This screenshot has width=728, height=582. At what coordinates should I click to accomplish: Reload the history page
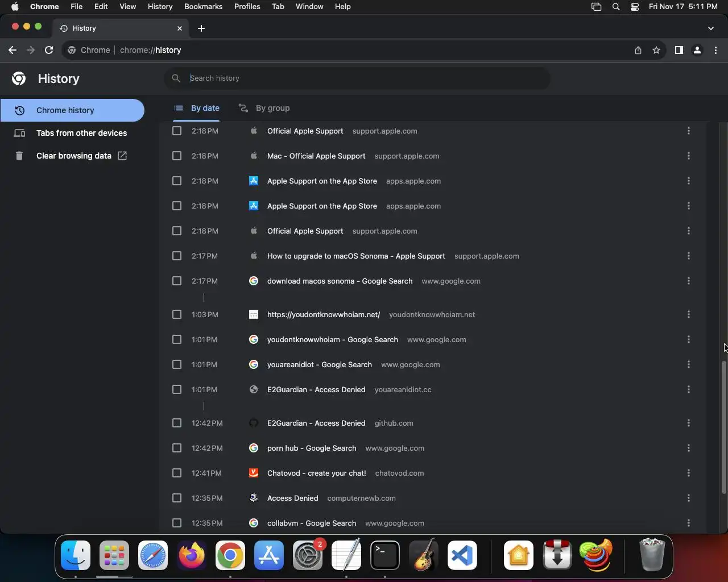coord(49,50)
